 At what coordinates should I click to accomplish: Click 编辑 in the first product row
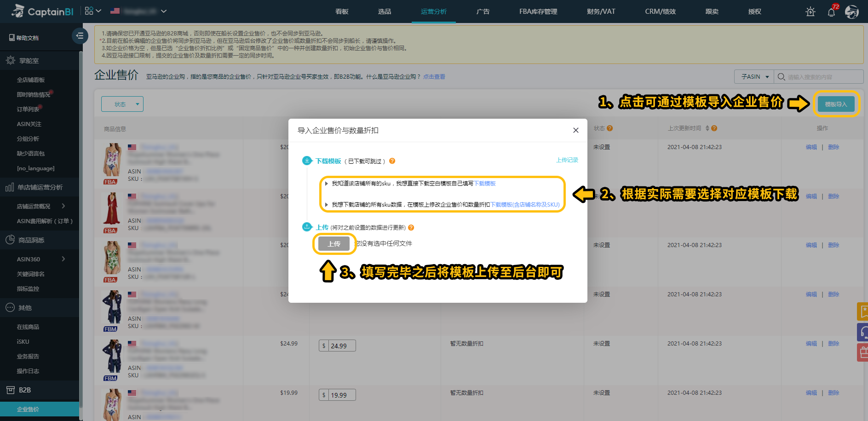pos(811,147)
